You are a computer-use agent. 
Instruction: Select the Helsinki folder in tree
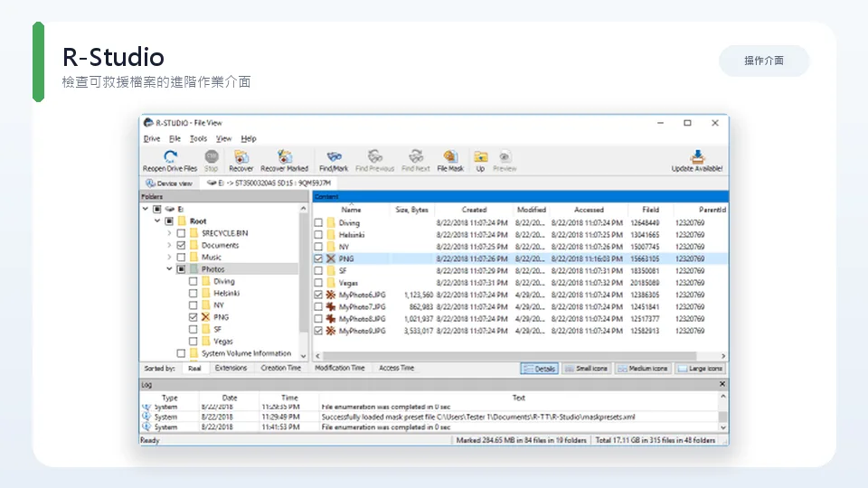[x=226, y=293]
